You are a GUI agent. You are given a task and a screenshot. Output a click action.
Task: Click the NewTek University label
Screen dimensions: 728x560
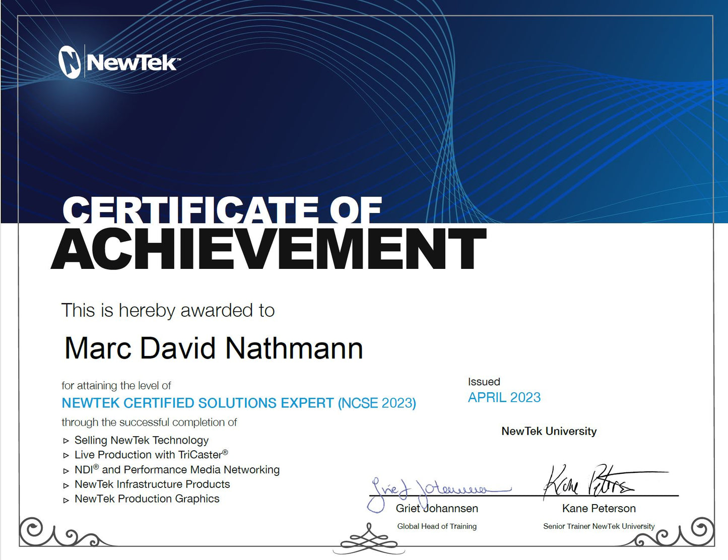(x=549, y=432)
